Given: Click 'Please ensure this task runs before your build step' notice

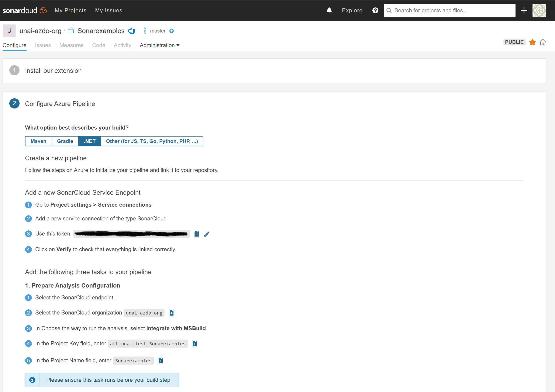Looking at the screenshot, I should tap(102, 380).
